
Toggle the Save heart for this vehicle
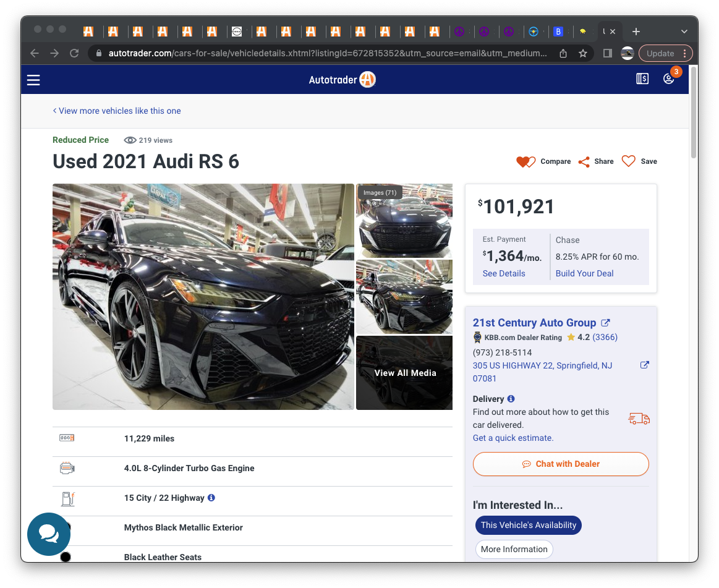[629, 161]
